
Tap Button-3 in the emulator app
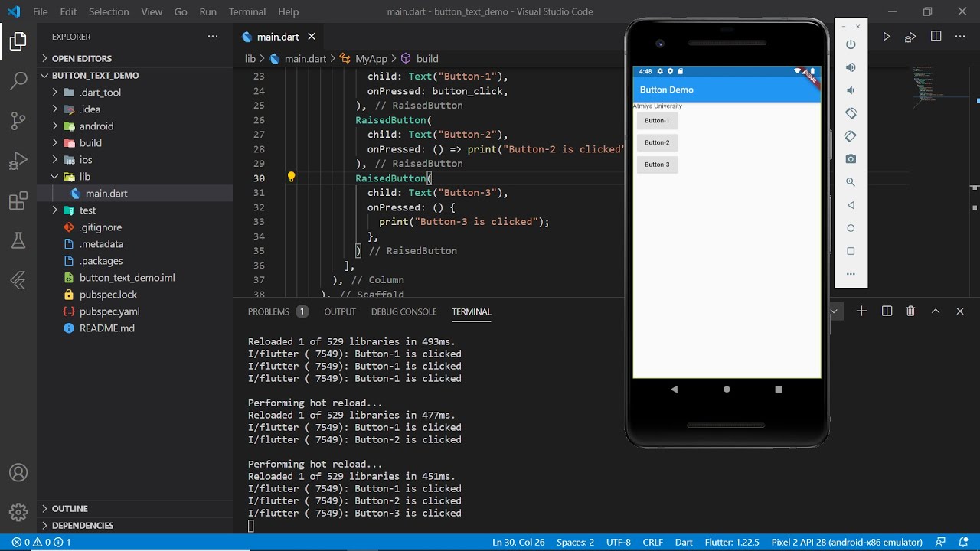pos(657,165)
